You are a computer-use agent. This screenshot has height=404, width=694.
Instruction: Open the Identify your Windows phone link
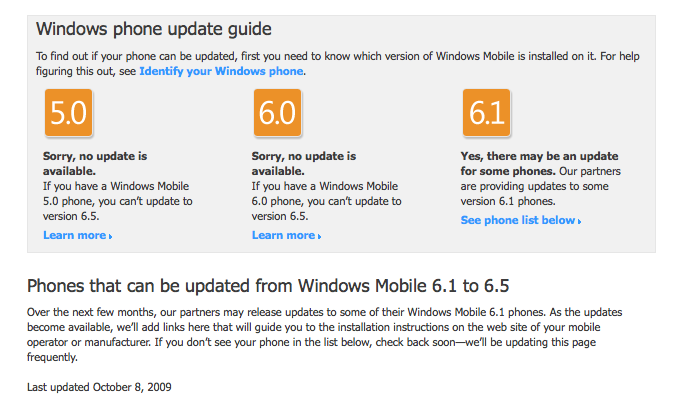click(221, 71)
